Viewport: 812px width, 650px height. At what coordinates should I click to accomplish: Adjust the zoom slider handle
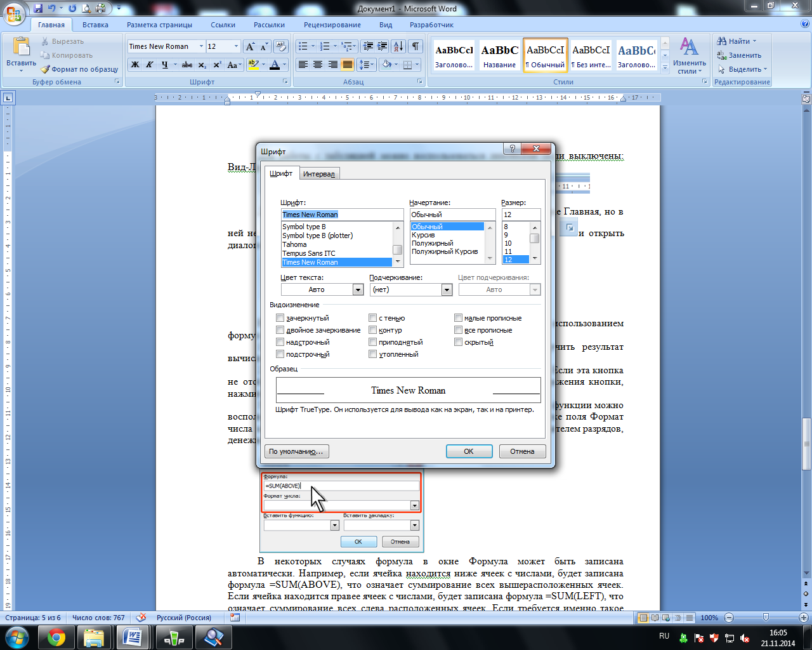(x=766, y=618)
